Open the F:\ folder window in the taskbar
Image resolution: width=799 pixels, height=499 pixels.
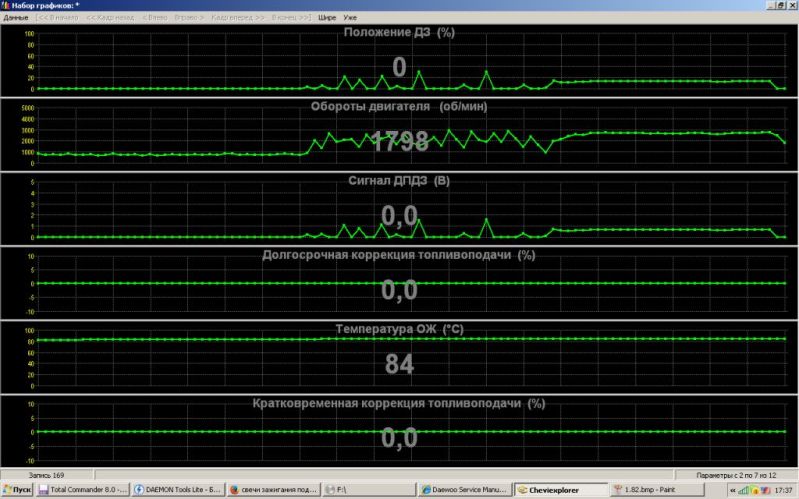[x=364, y=490]
